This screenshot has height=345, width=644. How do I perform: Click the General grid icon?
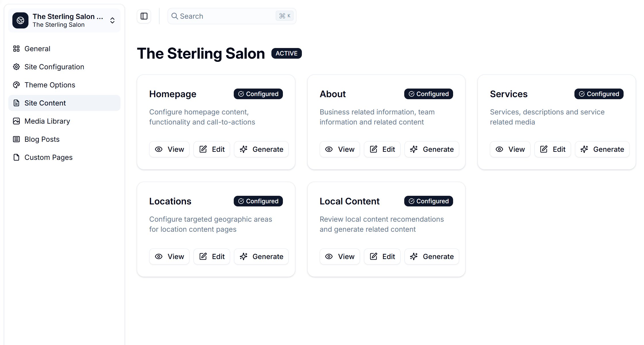tap(16, 49)
